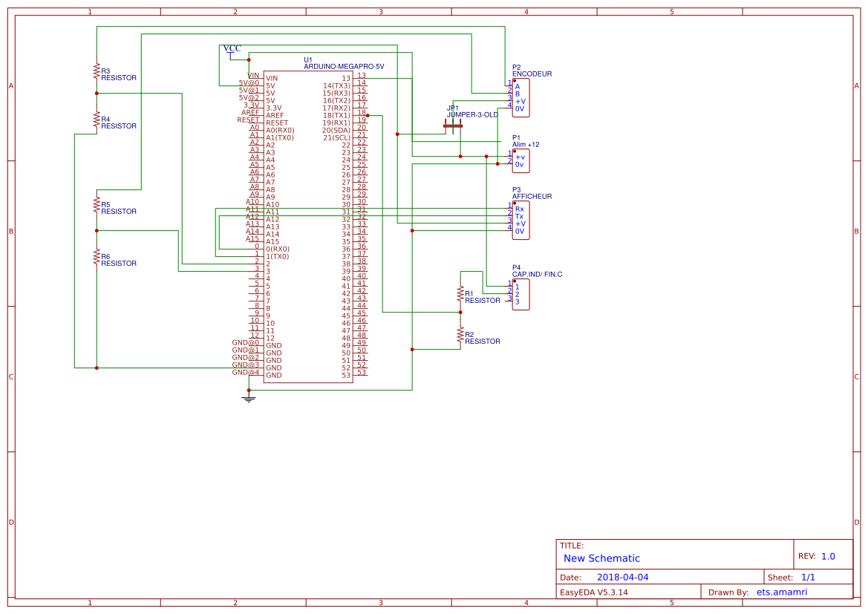Click the AFFICHEUR connector label
868x614 pixels.
(x=532, y=197)
